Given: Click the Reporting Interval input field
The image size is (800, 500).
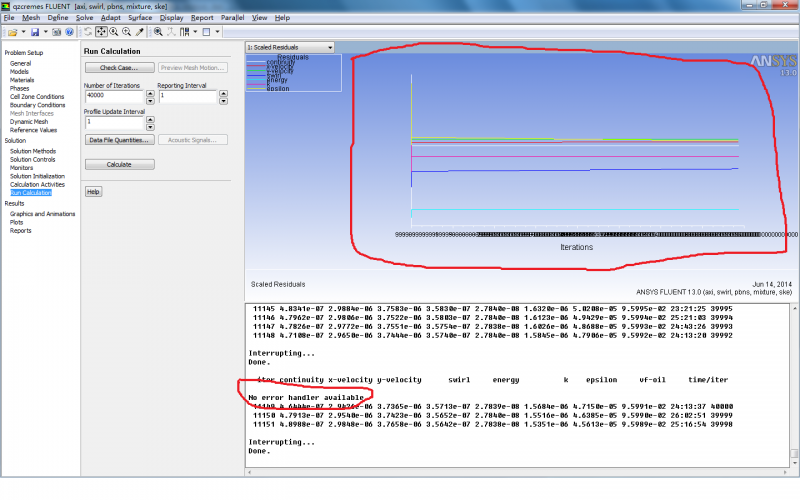Looking at the screenshot, I should [x=188, y=96].
